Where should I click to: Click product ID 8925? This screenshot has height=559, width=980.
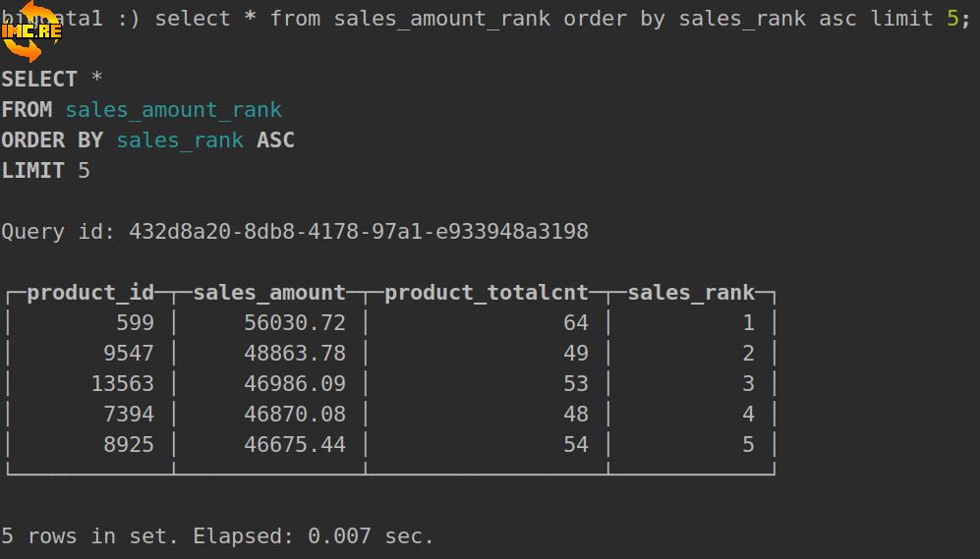click(x=129, y=445)
